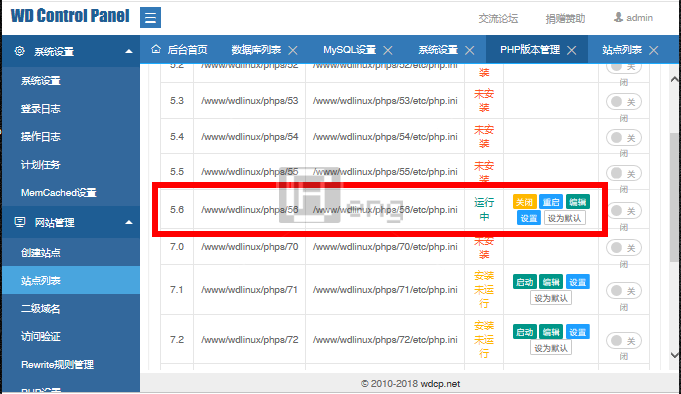
Task: Switch to the 数据库列表 tab
Action: tap(256, 50)
